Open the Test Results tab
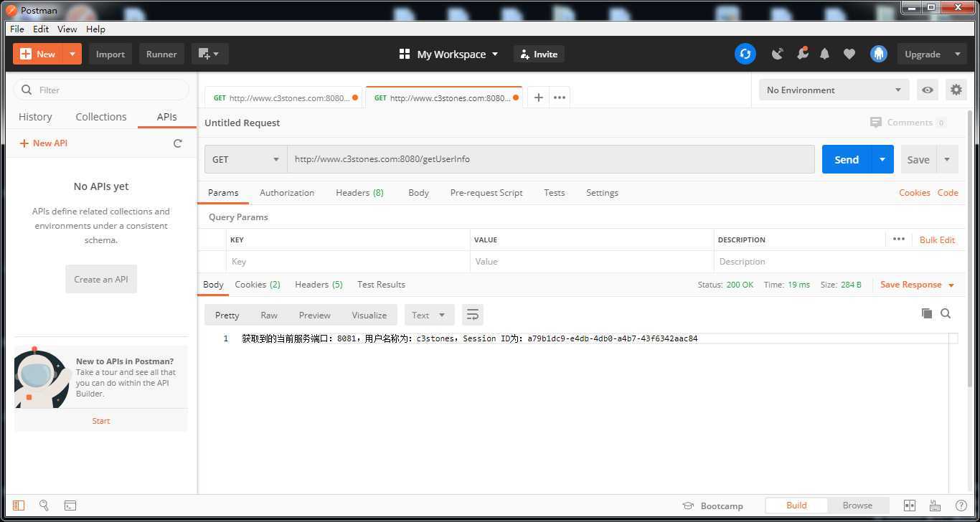The width and height of the screenshot is (980, 522). (381, 285)
